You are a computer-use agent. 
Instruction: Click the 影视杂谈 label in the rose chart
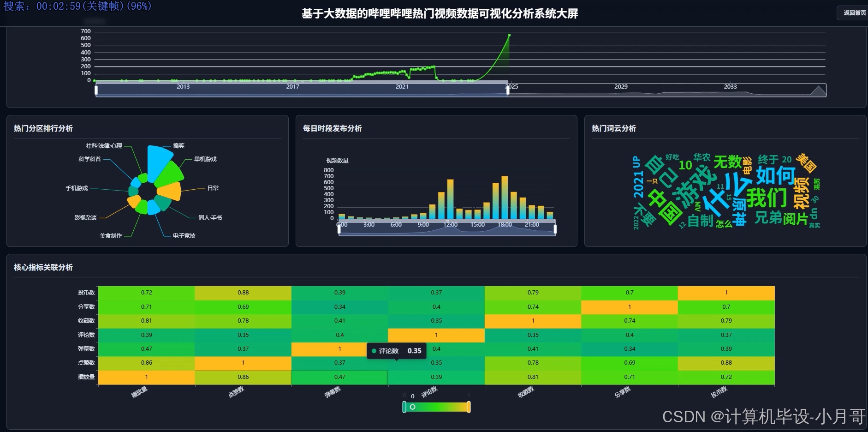(x=85, y=217)
